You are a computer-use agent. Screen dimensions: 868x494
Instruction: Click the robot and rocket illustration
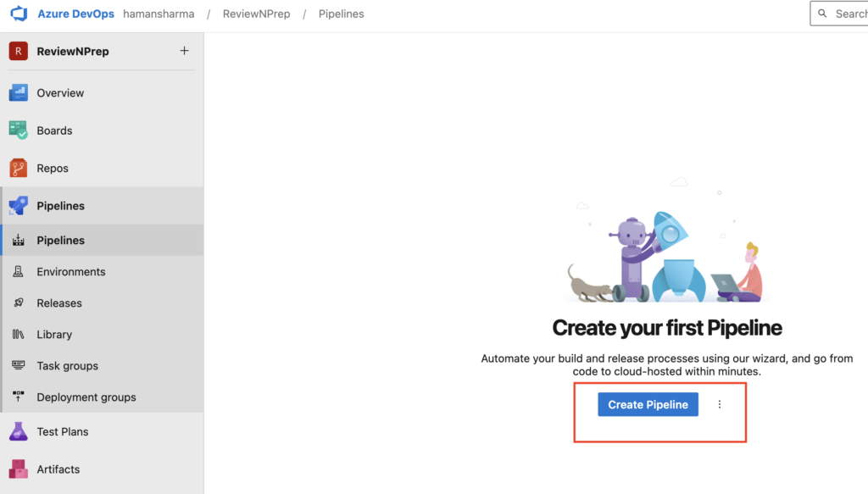point(666,241)
